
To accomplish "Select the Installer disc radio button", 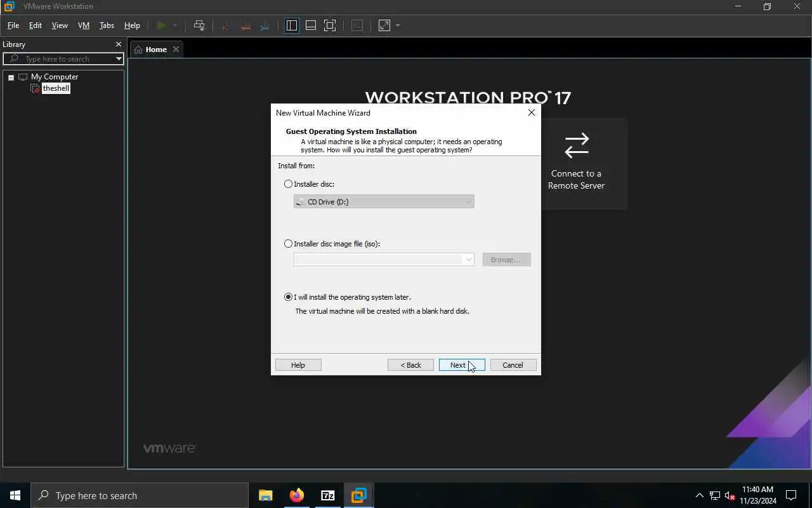I will (289, 184).
